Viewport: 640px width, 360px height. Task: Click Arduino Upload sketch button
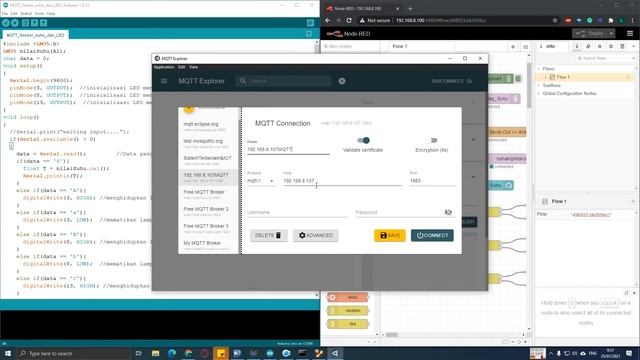(15, 23)
